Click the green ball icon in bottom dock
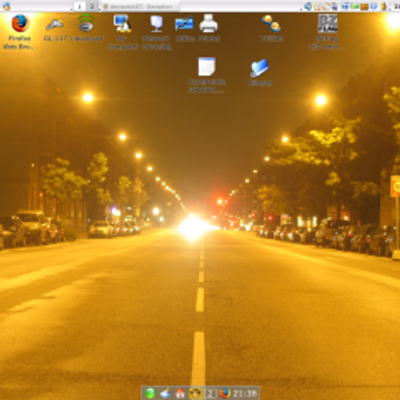This screenshot has height=400, width=400. pos(150,393)
